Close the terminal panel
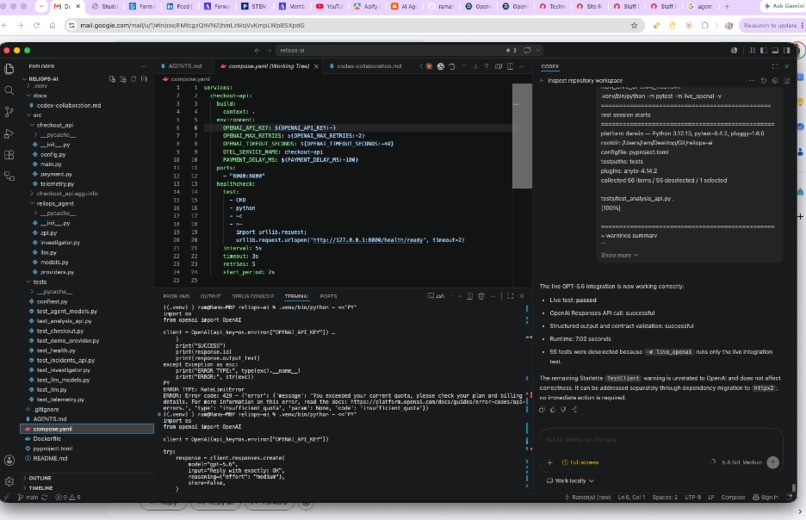Screen dimensions: 806x520 pos(522,296)
